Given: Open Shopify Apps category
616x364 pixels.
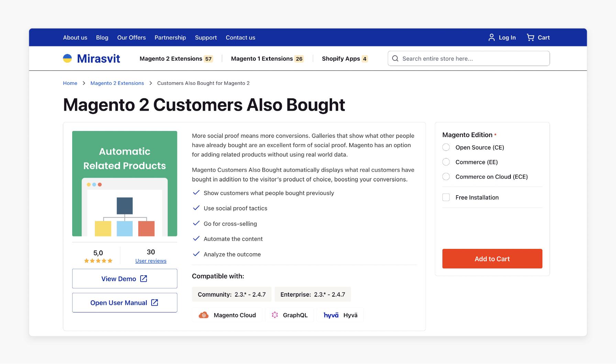Looking at the screenshot, I should click(x=345, y=59).
